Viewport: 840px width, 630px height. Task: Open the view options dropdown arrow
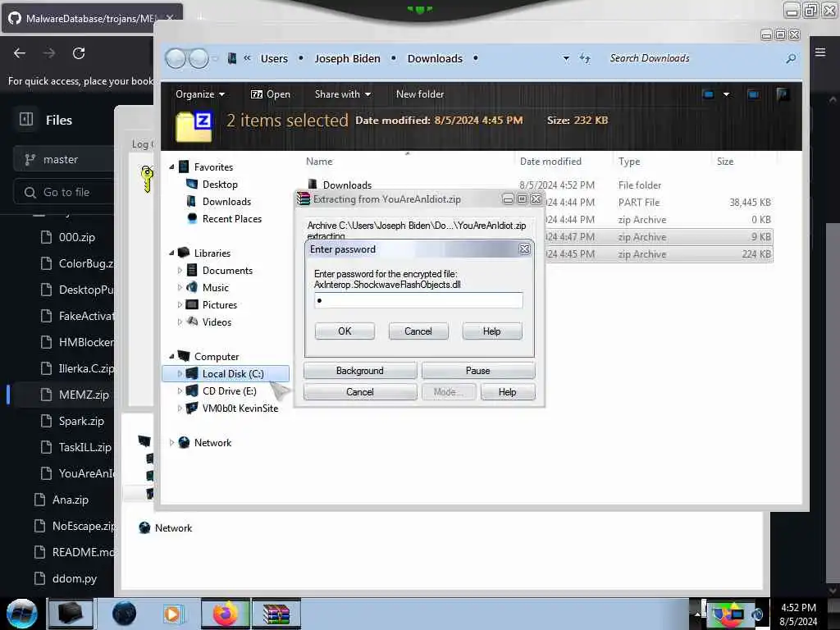click(727, 94)
